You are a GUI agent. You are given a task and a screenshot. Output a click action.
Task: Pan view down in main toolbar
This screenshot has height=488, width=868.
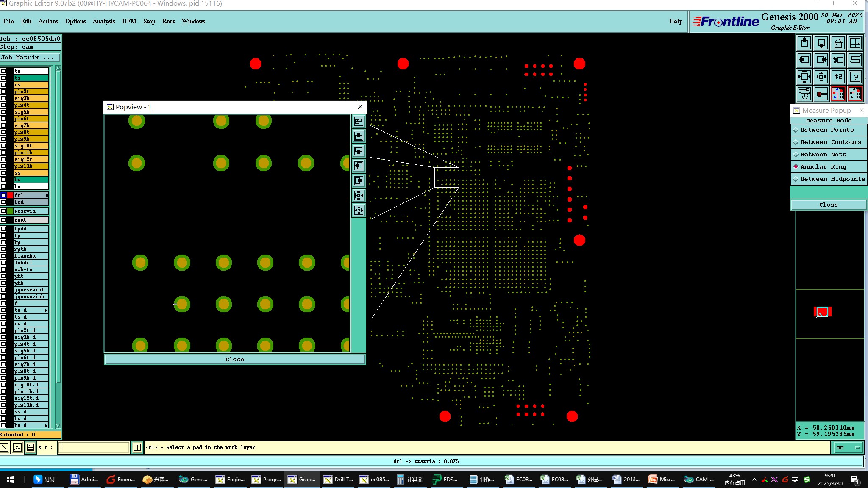(x=821, y=43)
